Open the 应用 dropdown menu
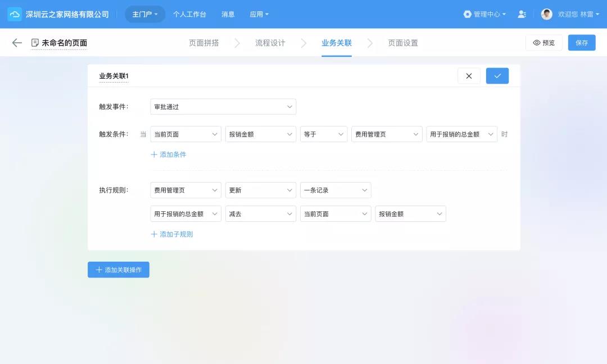607x364 pixels. pyautogui.click(x=259, y=14)
